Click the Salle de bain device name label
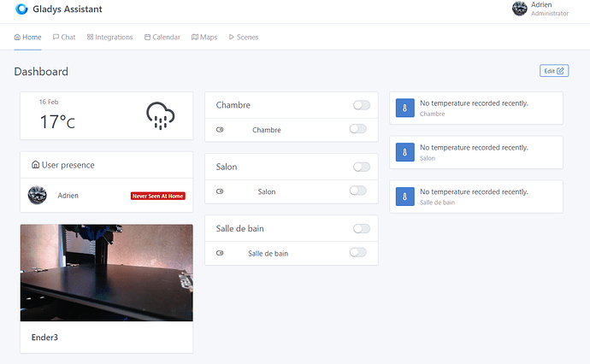Screen dimensions: 590x364 click(268, 254)
